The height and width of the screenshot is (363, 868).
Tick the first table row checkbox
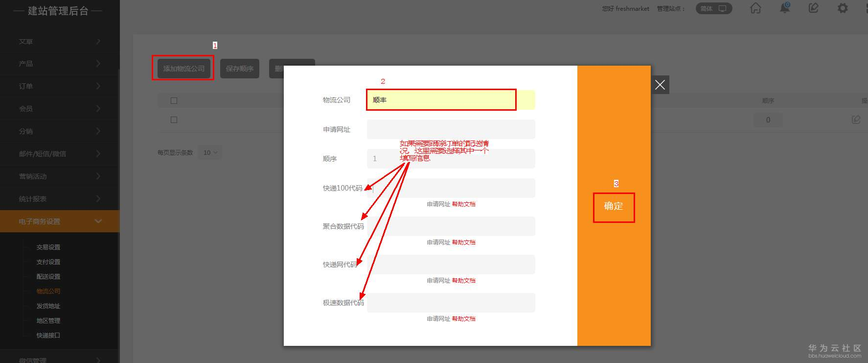coord(174,120)
